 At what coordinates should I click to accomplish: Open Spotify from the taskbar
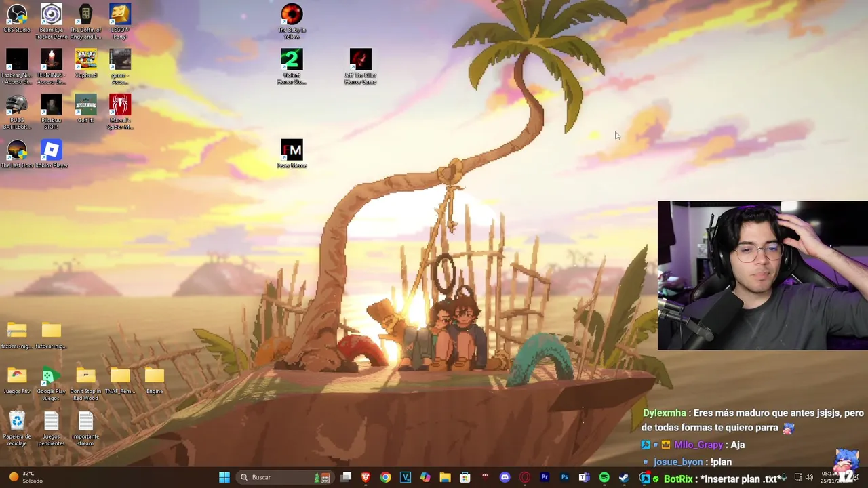pyautogui.click(x=604, y=477)
